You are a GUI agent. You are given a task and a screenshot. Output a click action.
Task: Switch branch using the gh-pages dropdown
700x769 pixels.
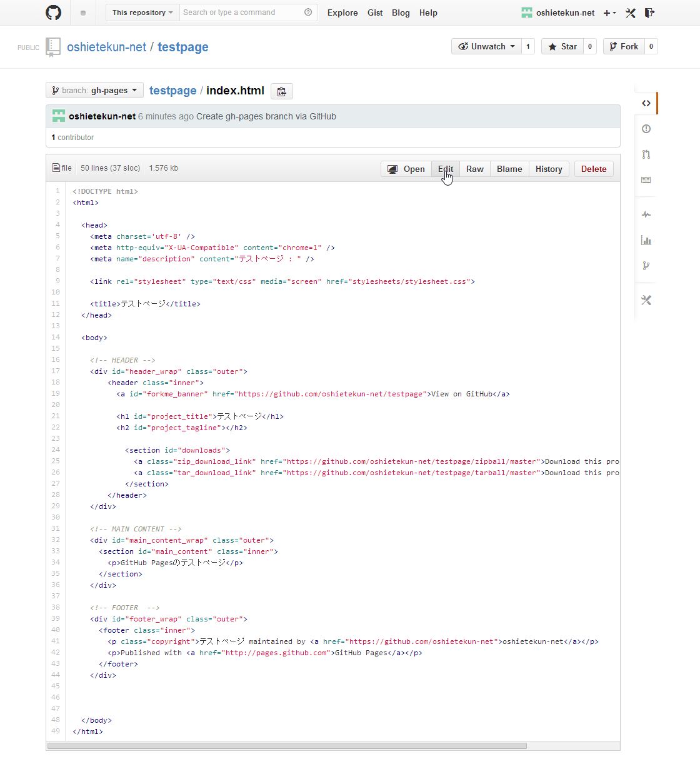pyautogui.click(x=94, y=90)
